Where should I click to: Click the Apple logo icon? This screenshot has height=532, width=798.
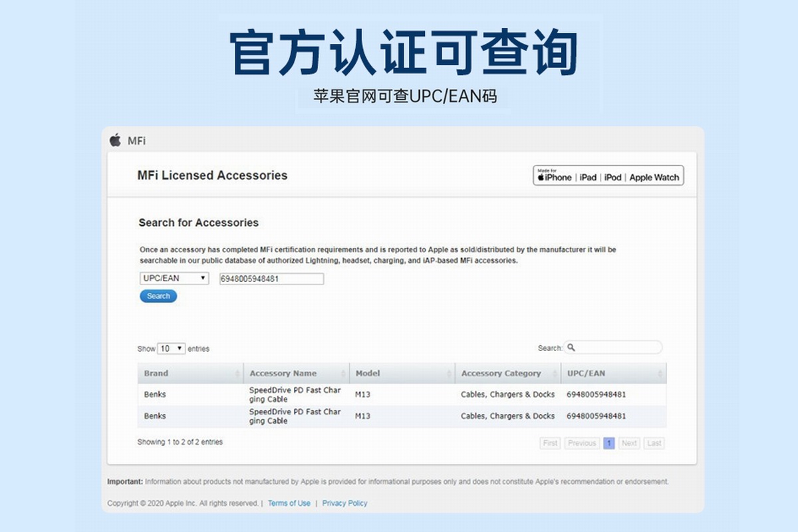coord(116,140)
